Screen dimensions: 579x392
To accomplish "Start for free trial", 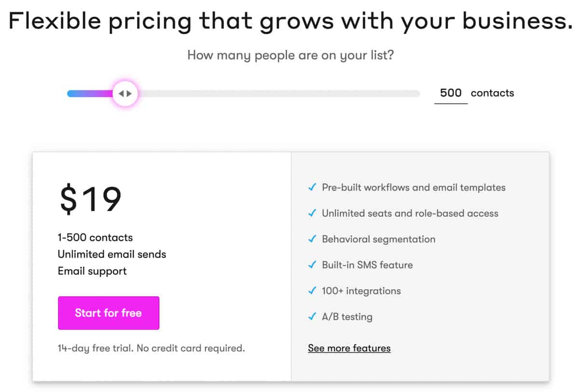I will pos(108,313).
